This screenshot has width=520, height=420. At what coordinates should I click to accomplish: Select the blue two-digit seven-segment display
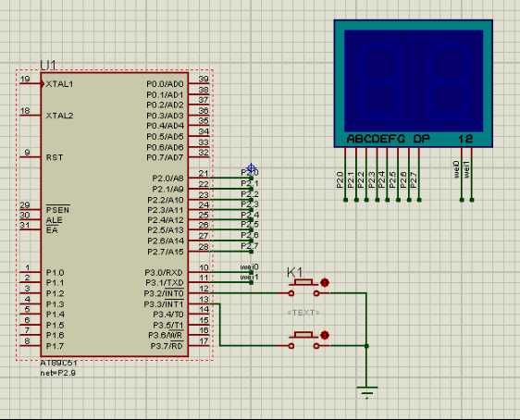point(414,83)
